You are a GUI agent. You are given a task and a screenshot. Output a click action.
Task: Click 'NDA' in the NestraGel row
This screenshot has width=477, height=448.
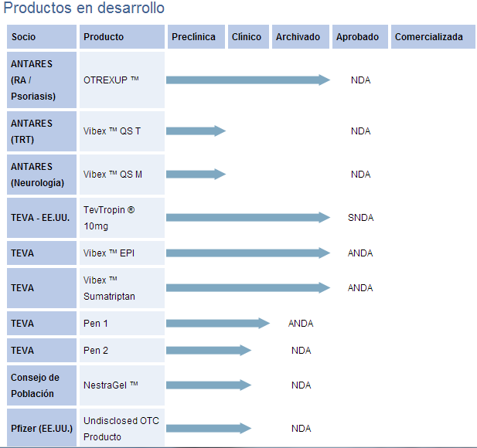pyautogui.click(x=302, y=385)
